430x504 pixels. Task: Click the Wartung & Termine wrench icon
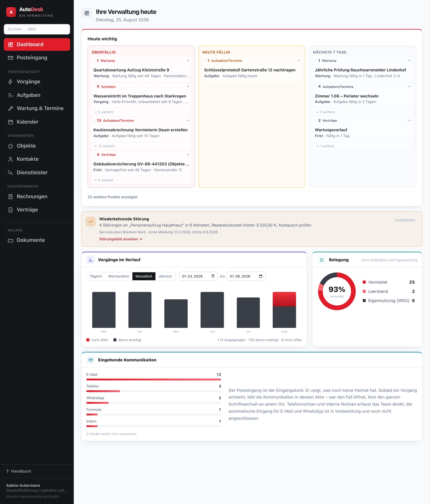click(x=10, y=109)
